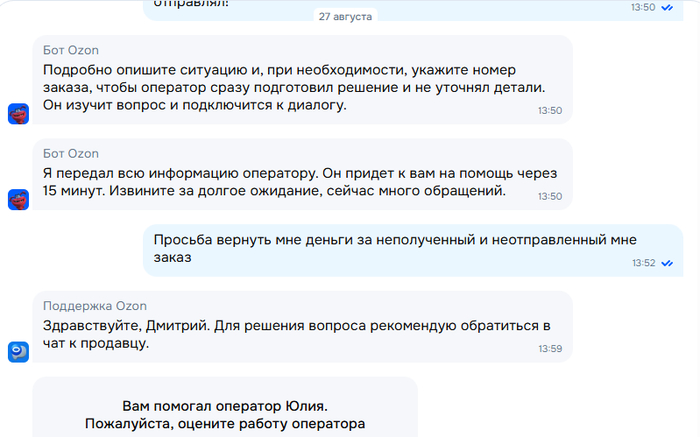Click read checkmarks on 13:52 message
Image resolution: width=700 pixels, height=437 pixels.
click(667, 263)
